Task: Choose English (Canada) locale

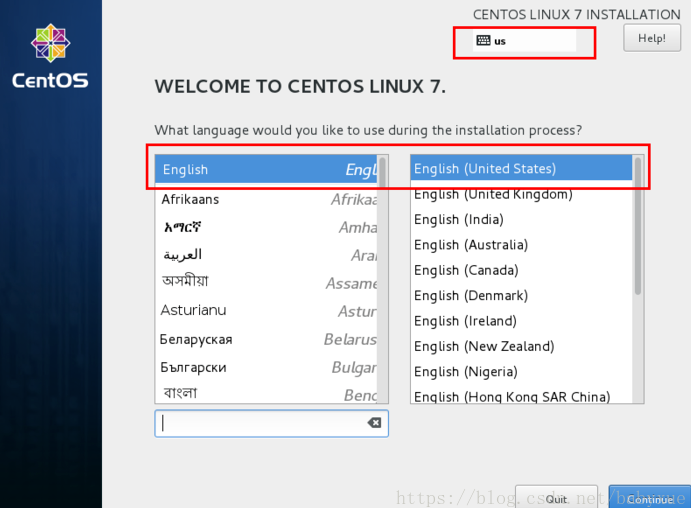Action: pos(521,270)
